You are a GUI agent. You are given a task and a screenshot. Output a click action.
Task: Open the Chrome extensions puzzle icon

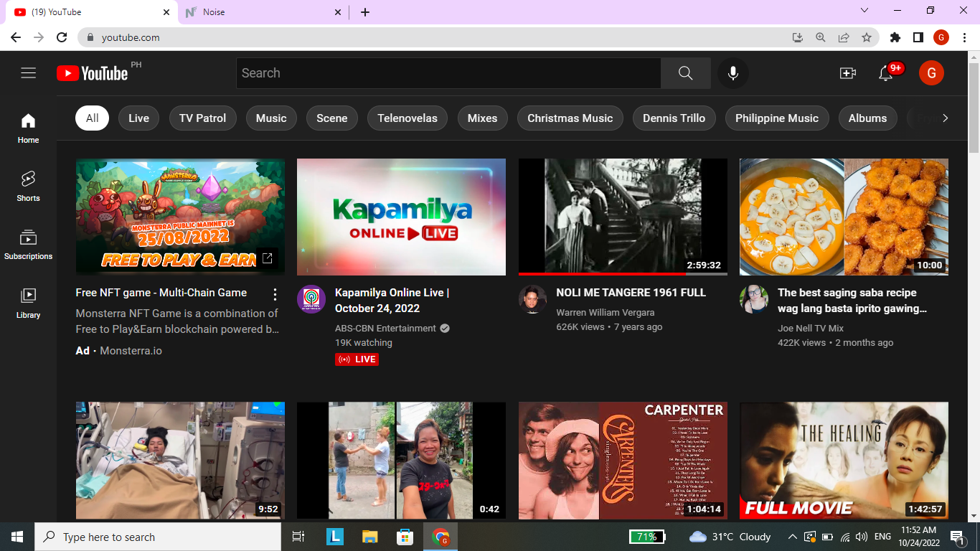coord(895,37)
